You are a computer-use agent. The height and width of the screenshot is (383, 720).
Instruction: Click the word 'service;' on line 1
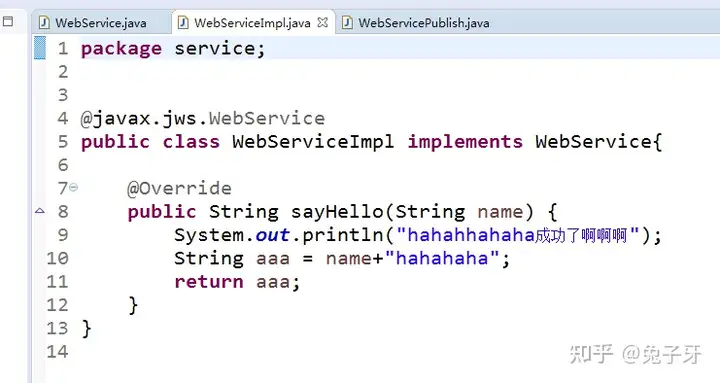click(x=220, y=48)
